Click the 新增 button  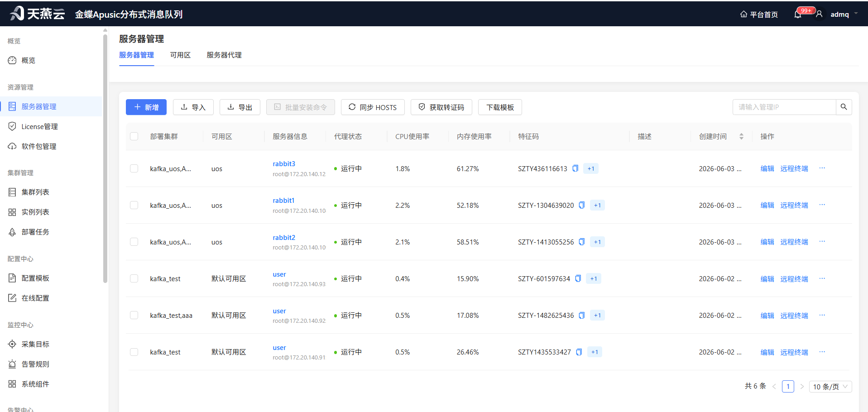(146, 107)
